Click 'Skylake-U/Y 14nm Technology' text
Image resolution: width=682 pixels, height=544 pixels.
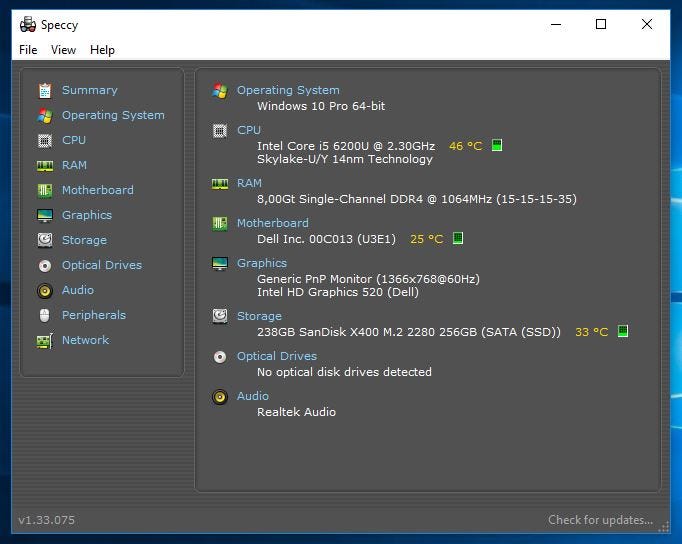(x=344, y=159)
